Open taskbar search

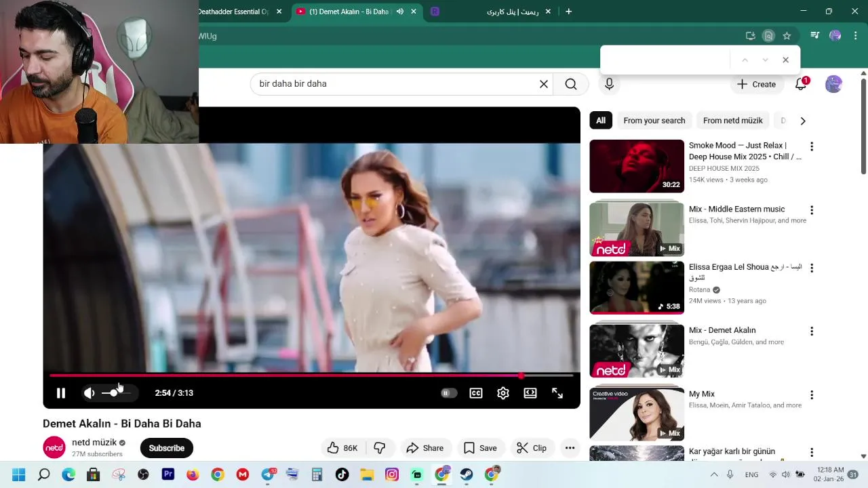43,474
